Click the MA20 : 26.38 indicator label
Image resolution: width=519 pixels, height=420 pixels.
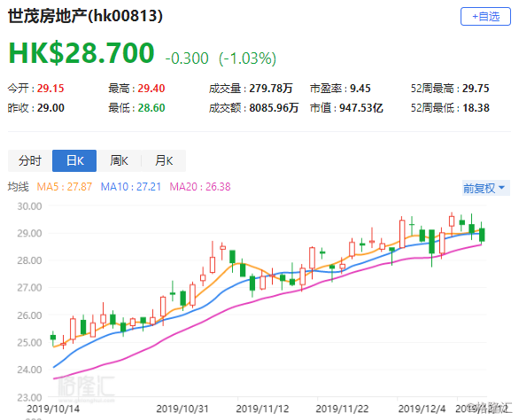[x=200, y=187]
